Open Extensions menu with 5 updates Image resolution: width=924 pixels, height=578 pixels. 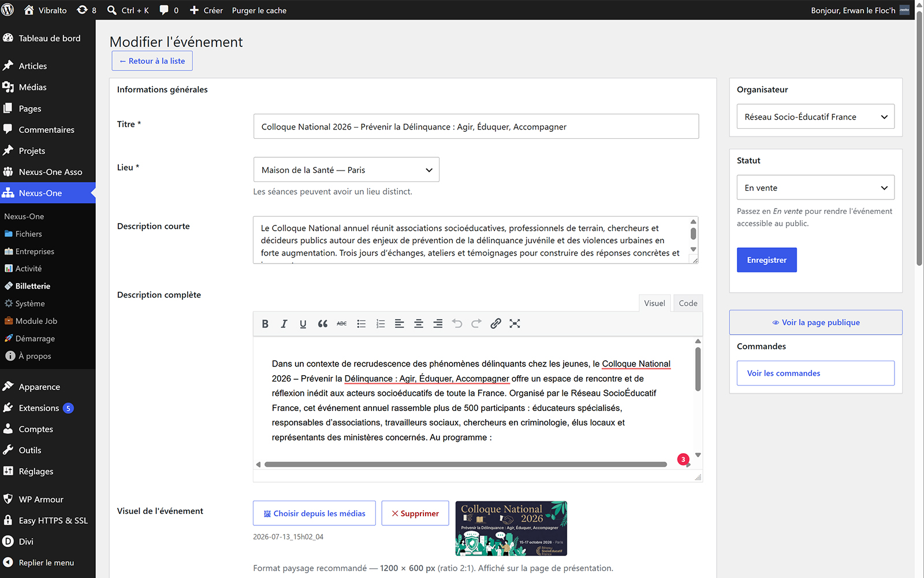[48, 408]
